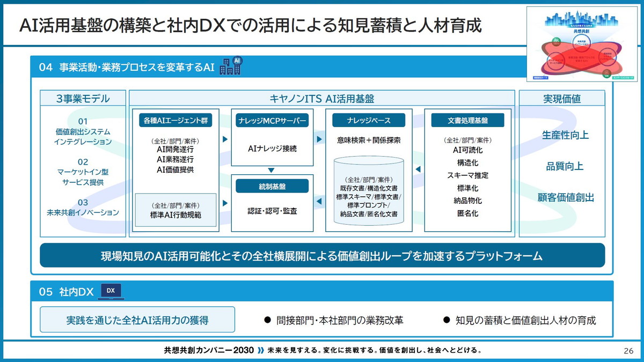Click the 実践を通じた全社AI活用力の獲得 button
This screenshot has width=644, height=362.
point(137,319)
